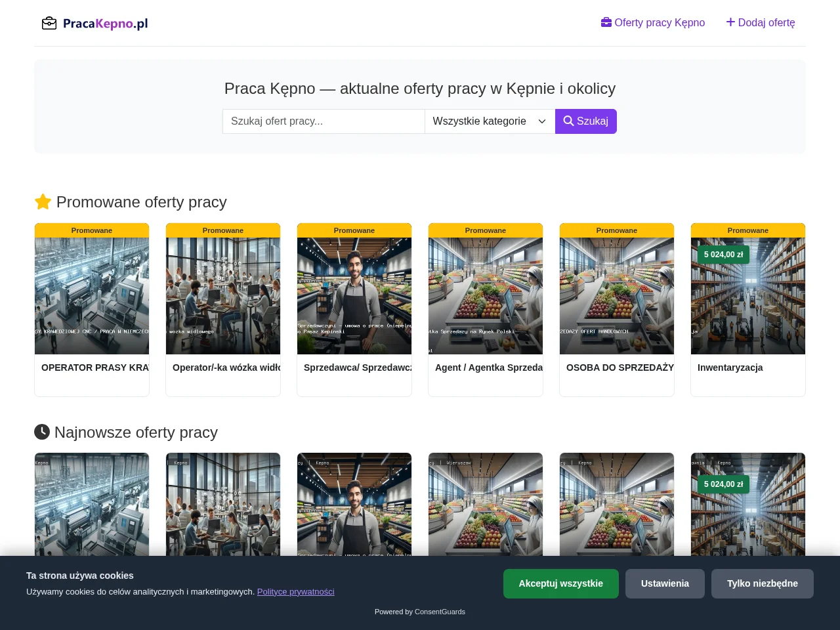Open cookie Ustawienia button
Viewport: 840px width, 630px height.
tap(665, 583)
